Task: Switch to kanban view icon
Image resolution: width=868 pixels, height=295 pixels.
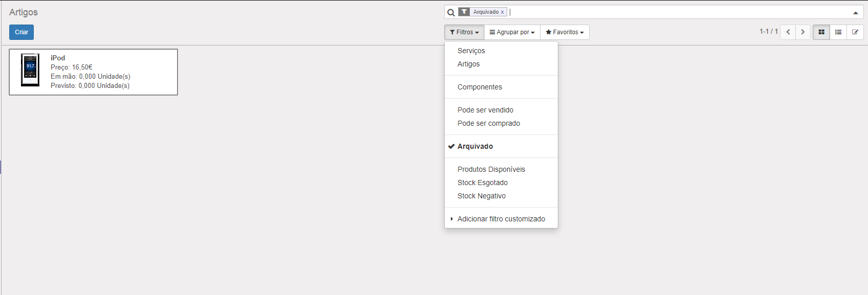Action: click(x=821, y=32)
